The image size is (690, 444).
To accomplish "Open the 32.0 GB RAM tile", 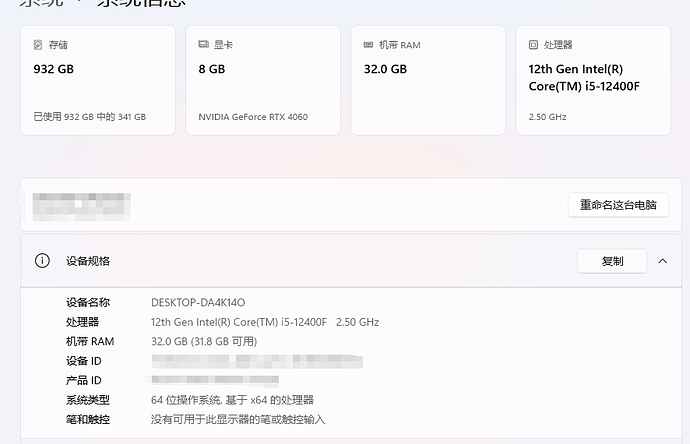I will tap(428, 80).
